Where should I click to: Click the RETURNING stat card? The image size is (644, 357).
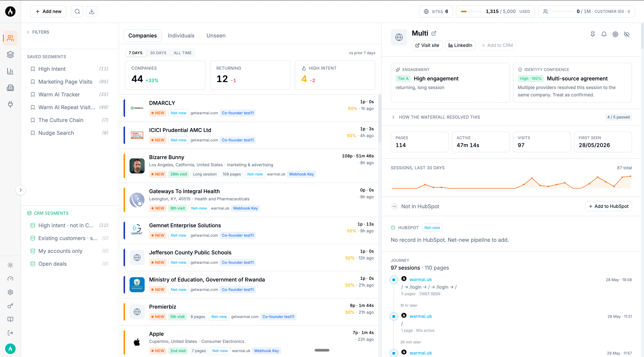tap(250, 75)
